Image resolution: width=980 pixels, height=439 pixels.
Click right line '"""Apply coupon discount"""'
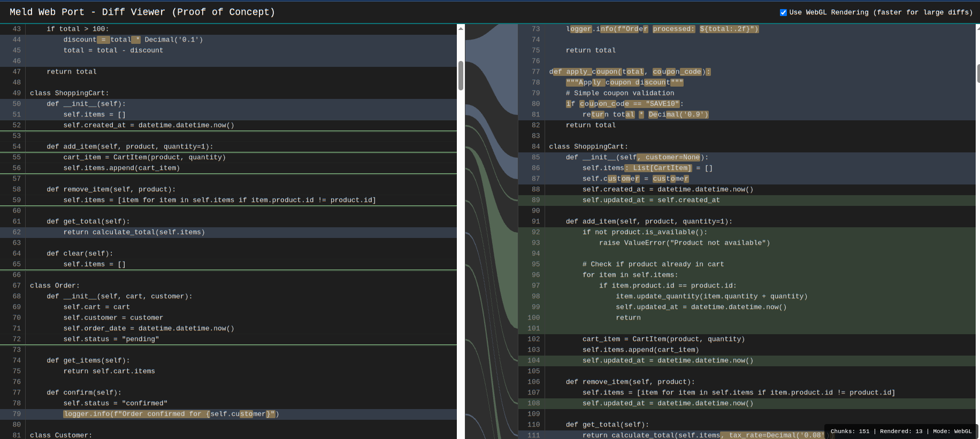[625, 82]
